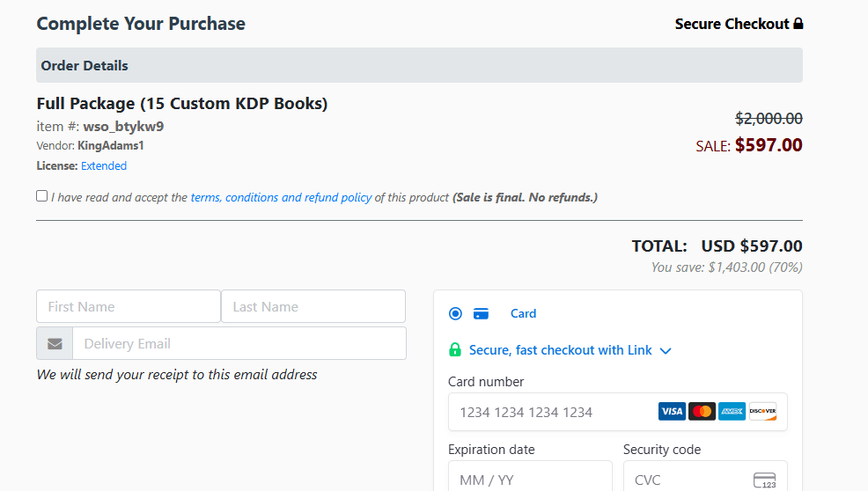Image resolution: width=868 pixels, height=491 pixels.
Task: Click the Security code label
Action: [662, 450]
